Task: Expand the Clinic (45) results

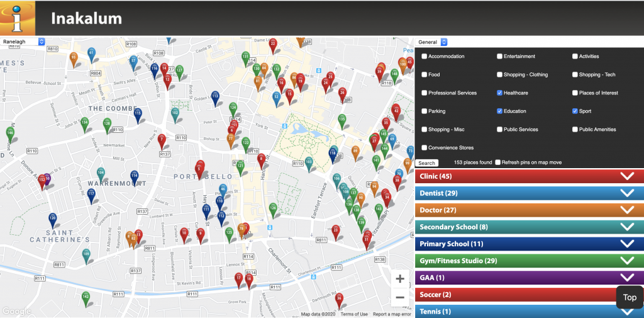Action: [x=530, y=176]
